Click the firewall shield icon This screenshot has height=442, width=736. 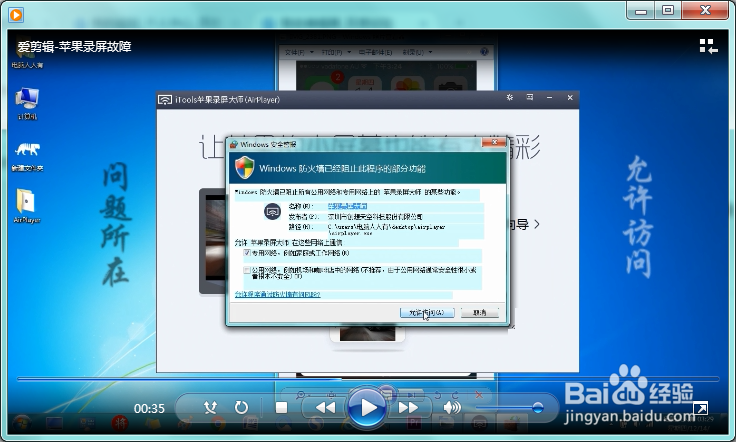[245, 168]
